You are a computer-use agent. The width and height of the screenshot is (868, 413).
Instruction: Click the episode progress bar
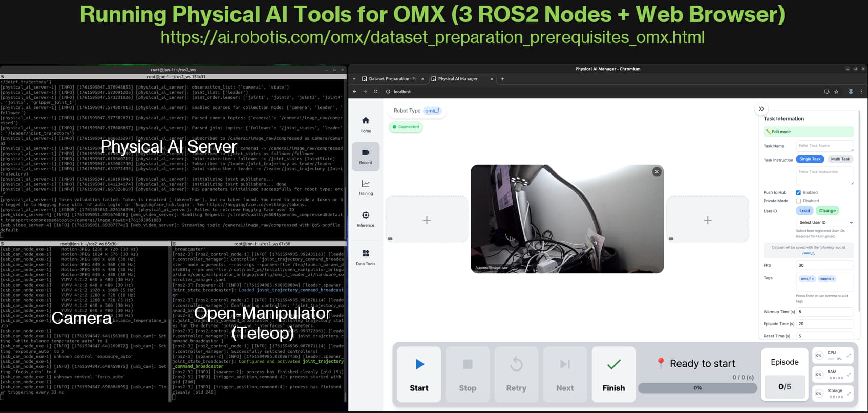697,388
